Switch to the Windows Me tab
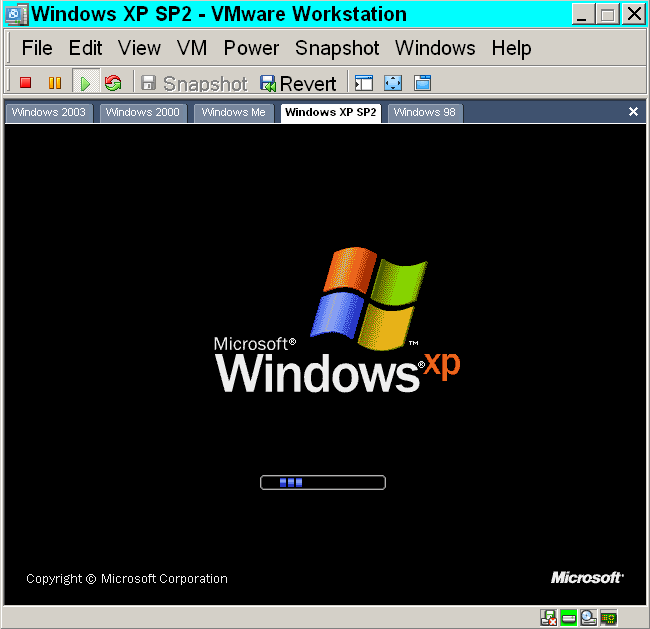The image size is (650, 629). (x=233, y=113)
